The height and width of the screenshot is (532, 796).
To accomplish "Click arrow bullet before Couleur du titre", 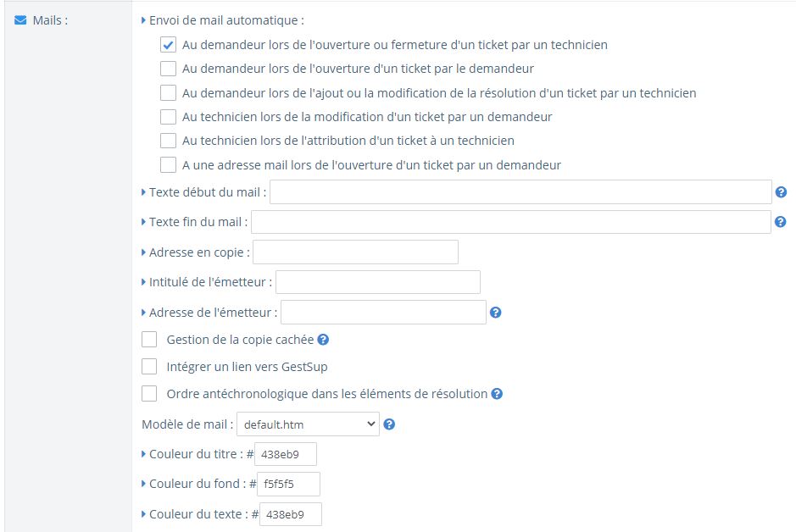I will click(x=143, y=454).
